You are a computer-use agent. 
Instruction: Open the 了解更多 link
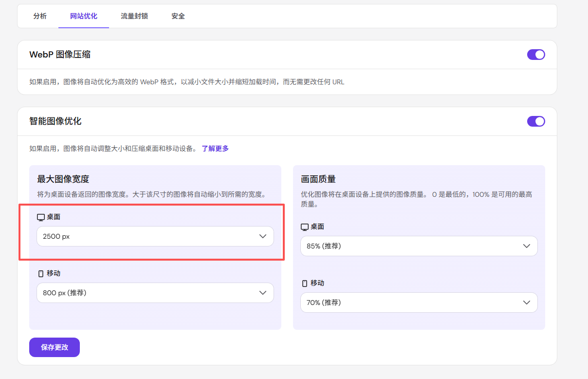[215, 149]
